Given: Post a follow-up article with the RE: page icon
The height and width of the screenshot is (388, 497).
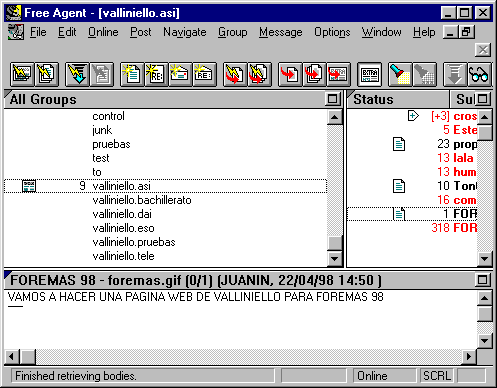Looking at the screenshot, I should 156,74.
